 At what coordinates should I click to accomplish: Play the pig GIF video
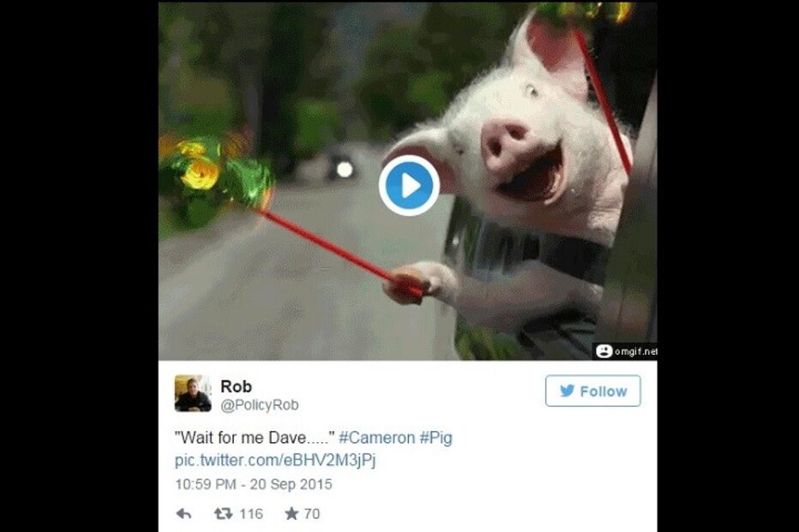coord(409,186)
